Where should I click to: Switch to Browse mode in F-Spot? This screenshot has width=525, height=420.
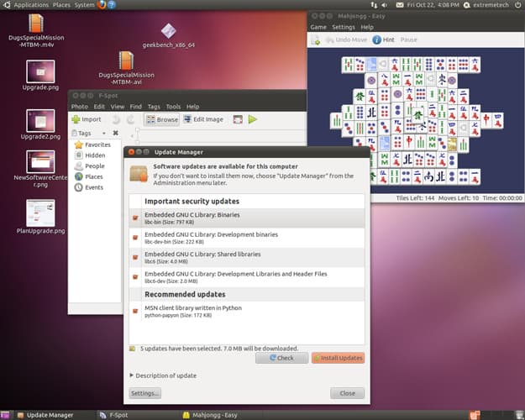162,119
